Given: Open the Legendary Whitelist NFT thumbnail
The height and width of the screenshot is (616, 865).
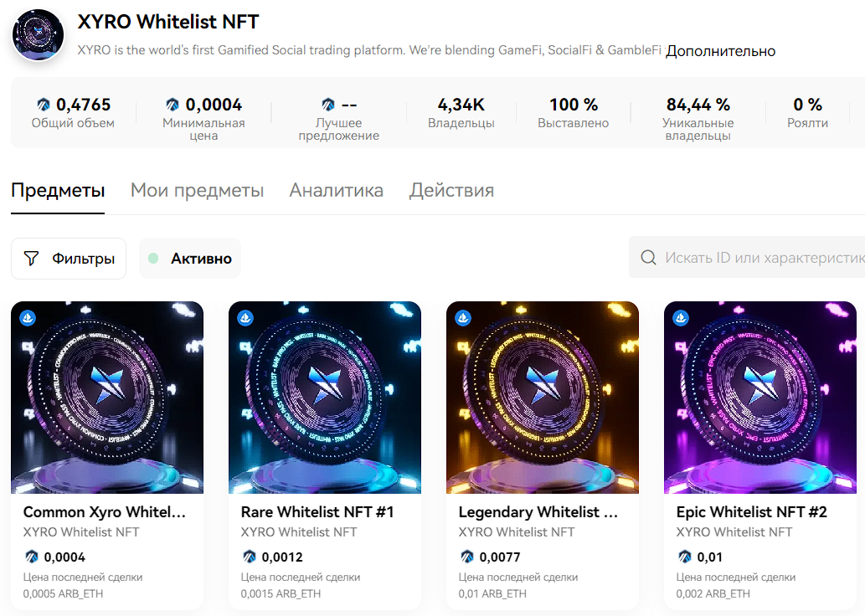Looking at the screenshot, I should (543, 398).
